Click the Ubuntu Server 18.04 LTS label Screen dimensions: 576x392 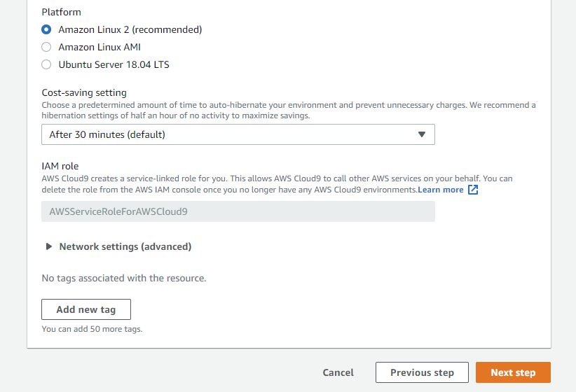click(114, 64)
